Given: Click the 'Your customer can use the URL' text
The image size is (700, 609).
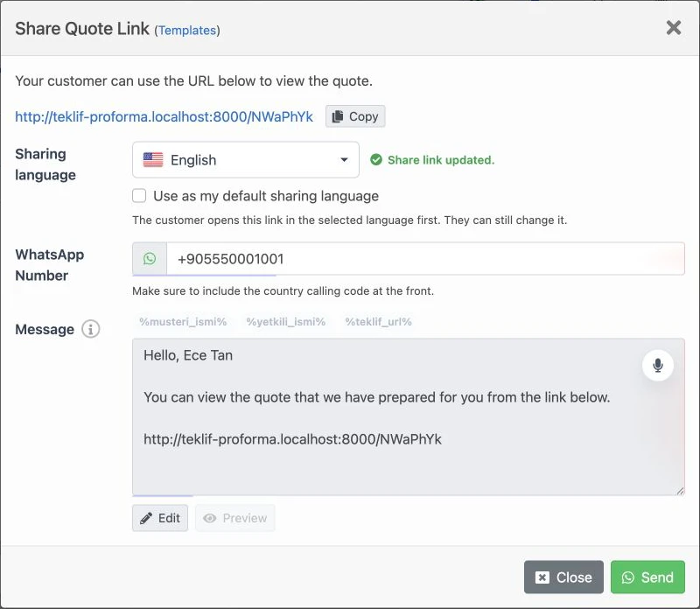Looking at the screenshot, I should [193, 80].
